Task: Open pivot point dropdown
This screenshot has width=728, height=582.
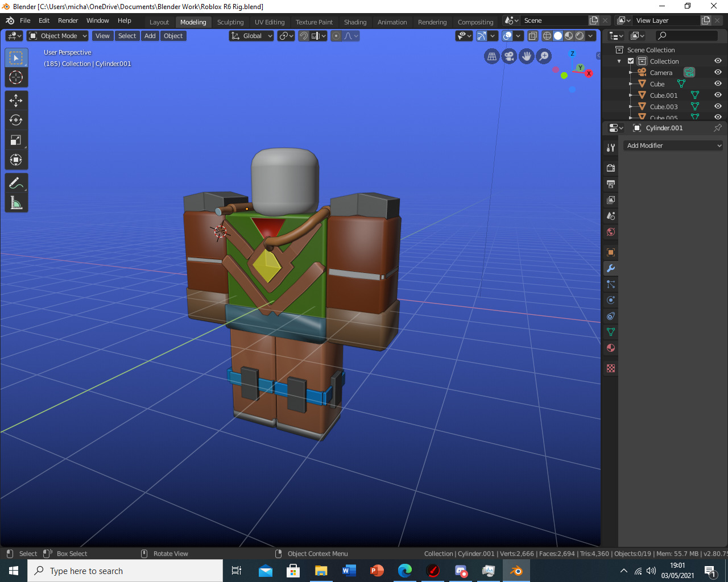Action: (286, 36)
